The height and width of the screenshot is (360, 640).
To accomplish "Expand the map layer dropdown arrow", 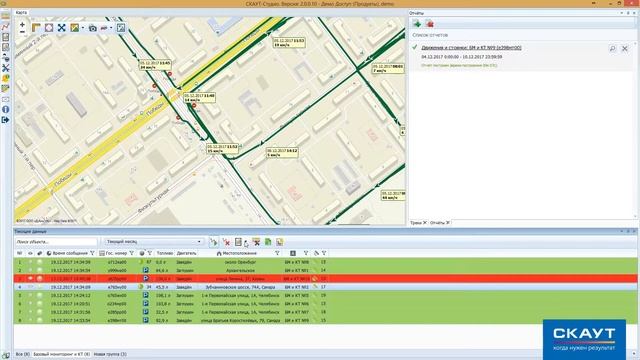I will (83, 28).
